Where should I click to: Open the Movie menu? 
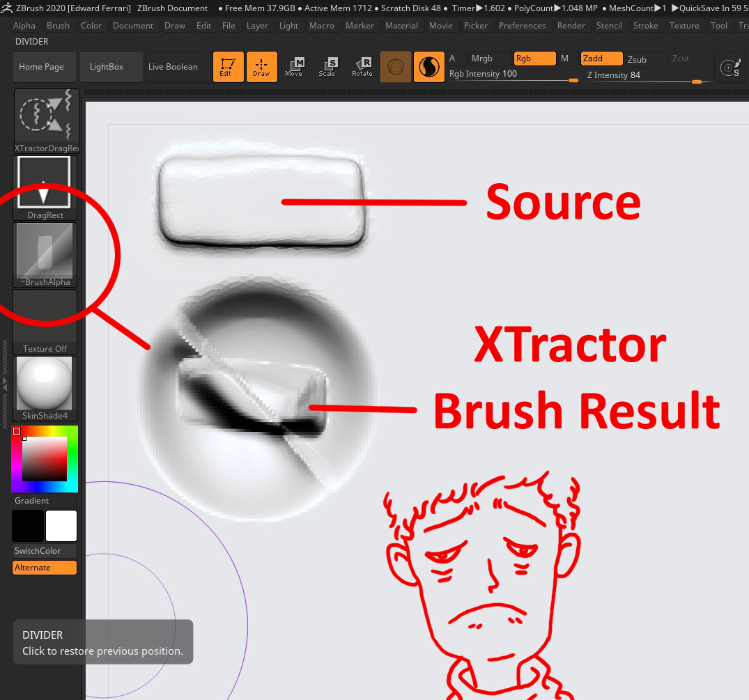pos(441,26)
